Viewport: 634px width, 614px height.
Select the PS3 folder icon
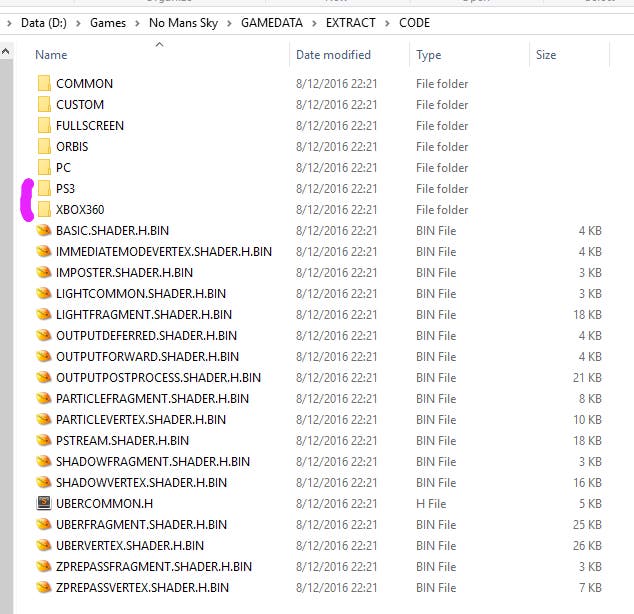(44, 188)
